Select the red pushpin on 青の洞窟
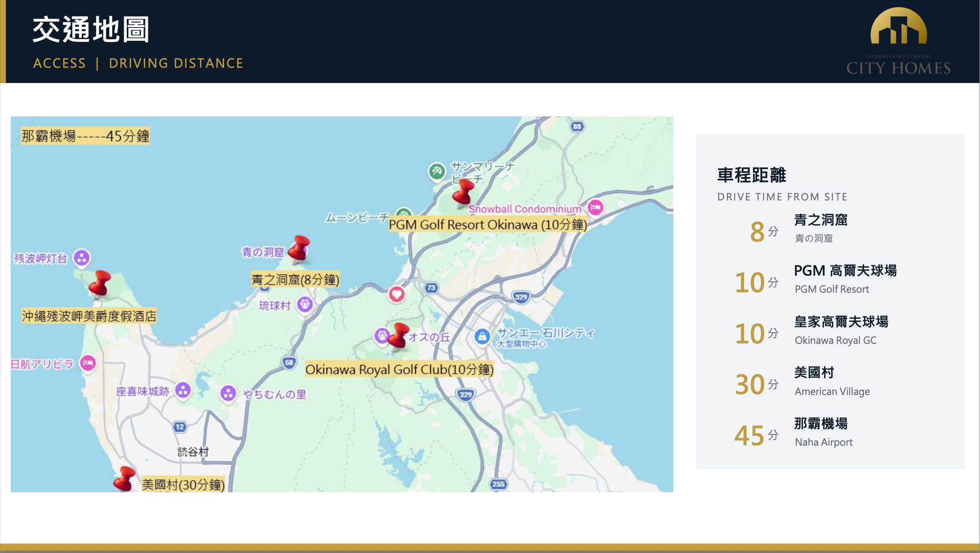Screen dimensions: 980x553 coord(300,249)
